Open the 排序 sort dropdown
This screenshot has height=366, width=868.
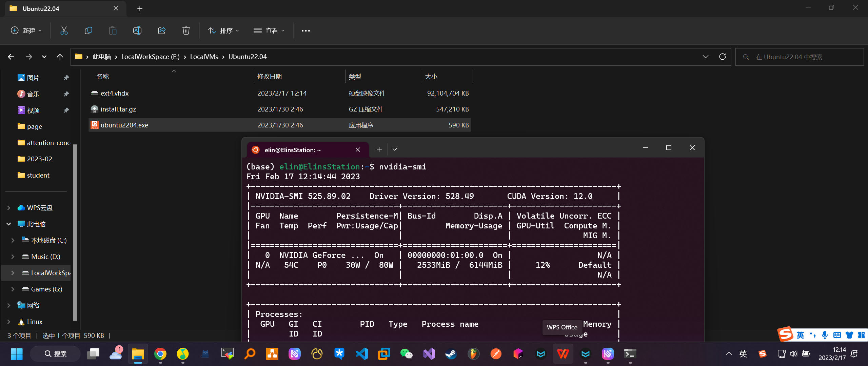[x=223, y=30]
